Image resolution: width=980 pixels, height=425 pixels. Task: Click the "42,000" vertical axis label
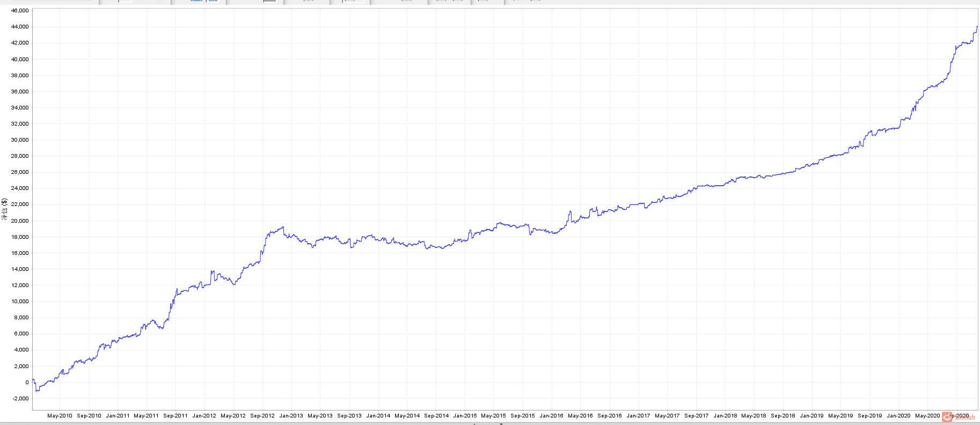point(20,43)
